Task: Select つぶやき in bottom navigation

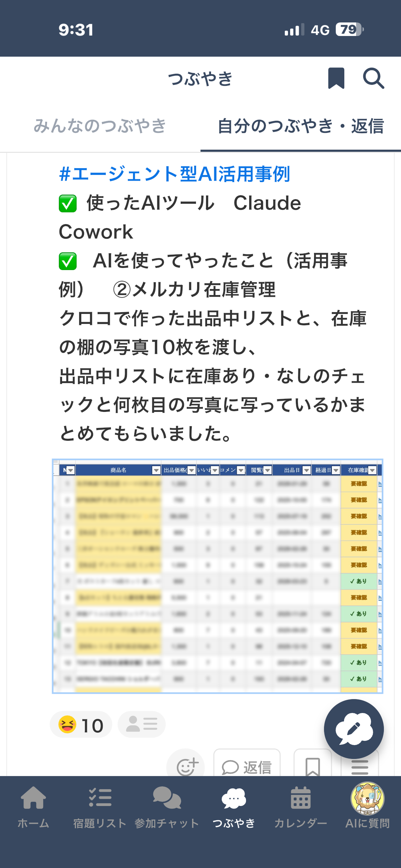Action: (x=234, y=807)
